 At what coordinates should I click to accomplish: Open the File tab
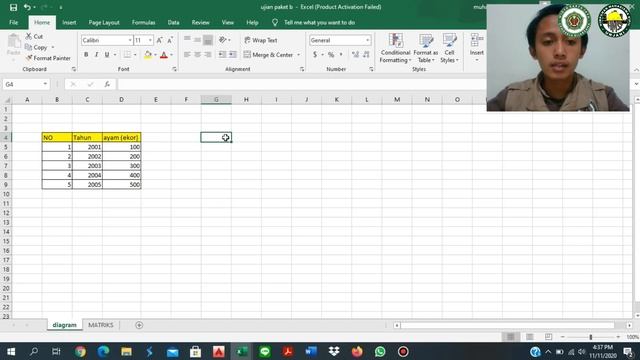(x=13, y=22)
